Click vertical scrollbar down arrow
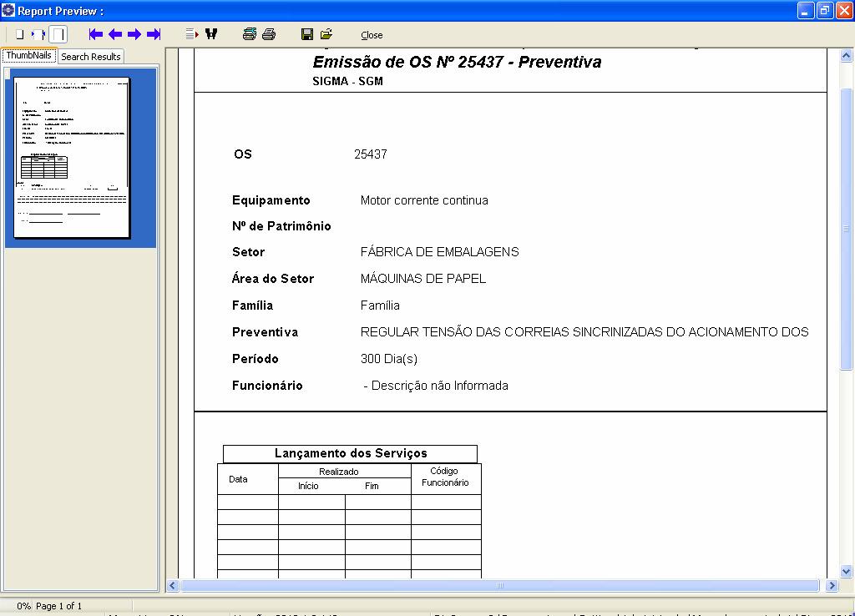 pyautogui.click(x=847, y=571)
